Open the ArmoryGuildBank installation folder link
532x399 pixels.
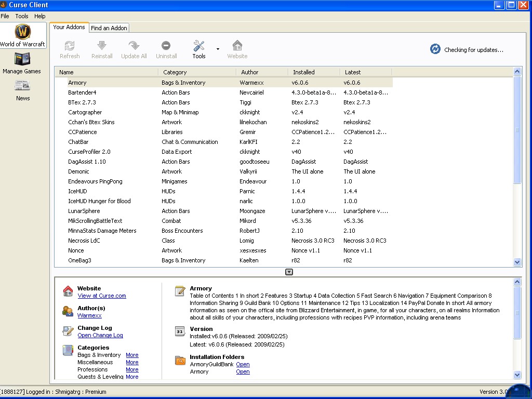tap(243, 364)
